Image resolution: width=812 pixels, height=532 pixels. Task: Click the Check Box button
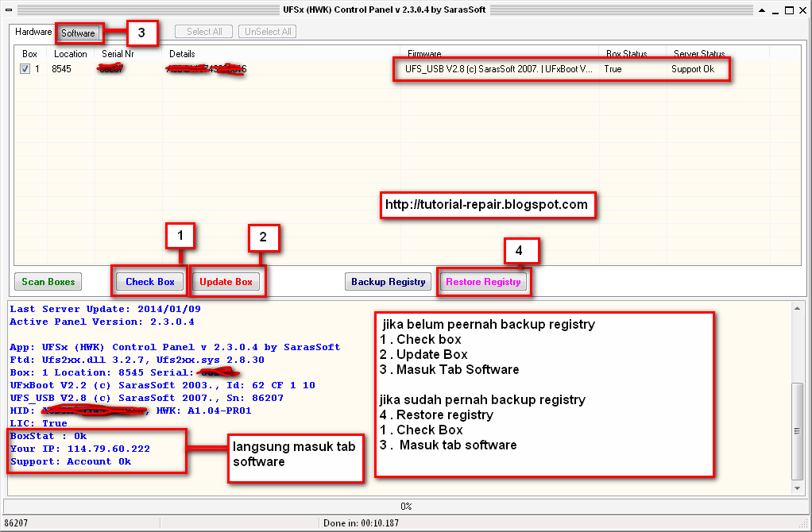click(150, 282)
